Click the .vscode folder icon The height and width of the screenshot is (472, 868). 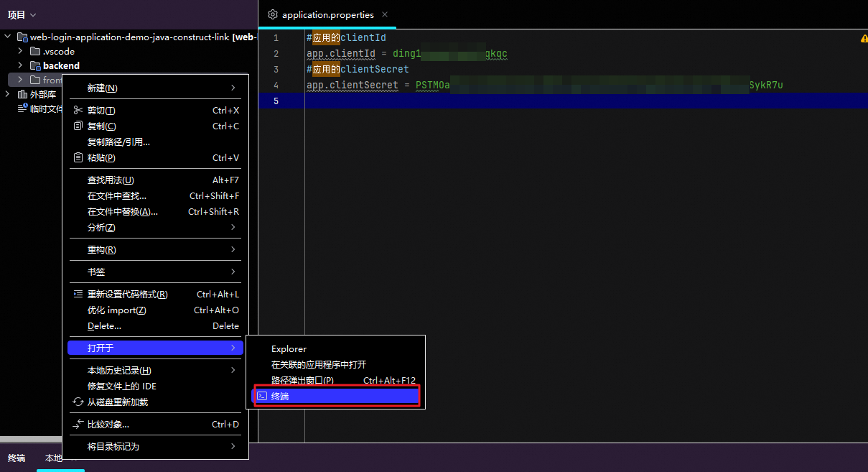35,51
